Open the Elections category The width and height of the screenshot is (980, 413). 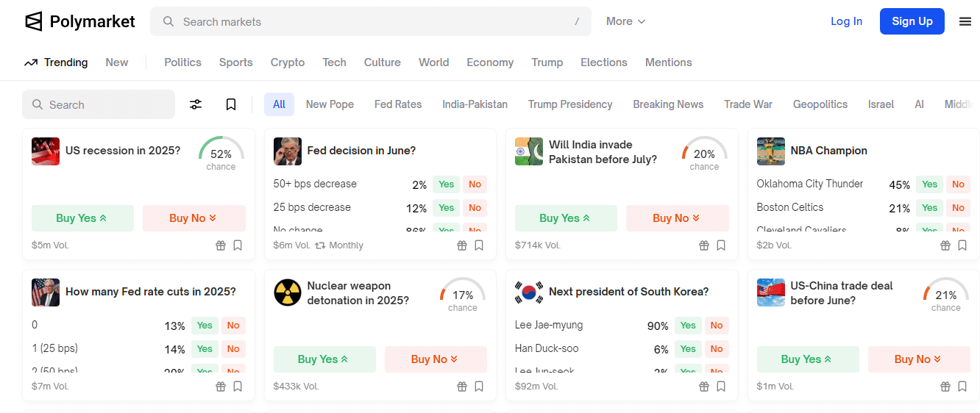coord(604,62)
